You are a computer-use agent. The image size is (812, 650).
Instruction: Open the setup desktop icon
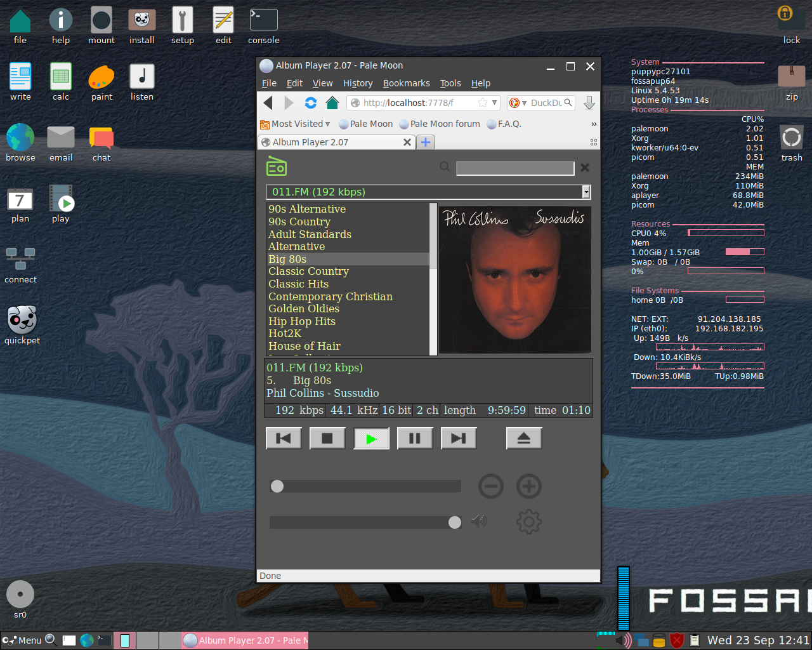click(183, 26)
